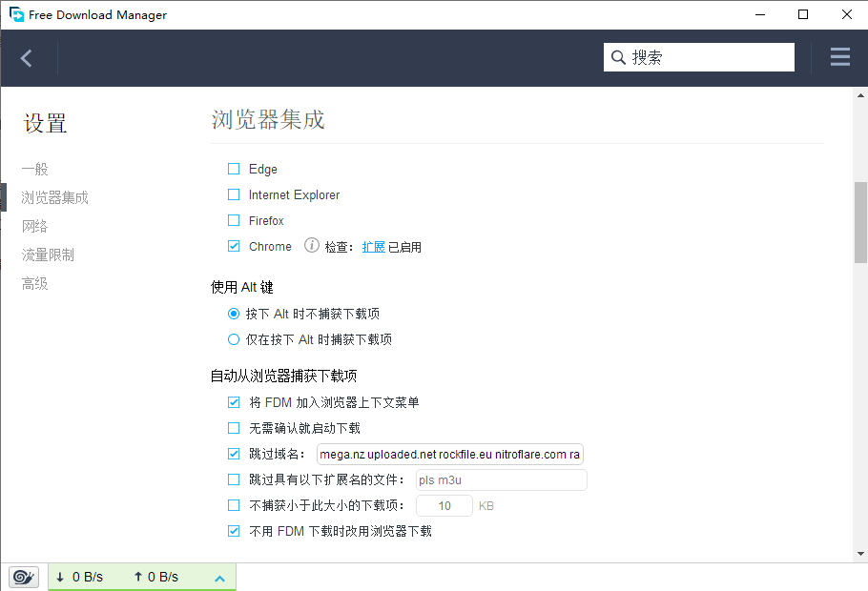
Task: Click the vertical scrollbar thumb
Action: tap(860, 222)
